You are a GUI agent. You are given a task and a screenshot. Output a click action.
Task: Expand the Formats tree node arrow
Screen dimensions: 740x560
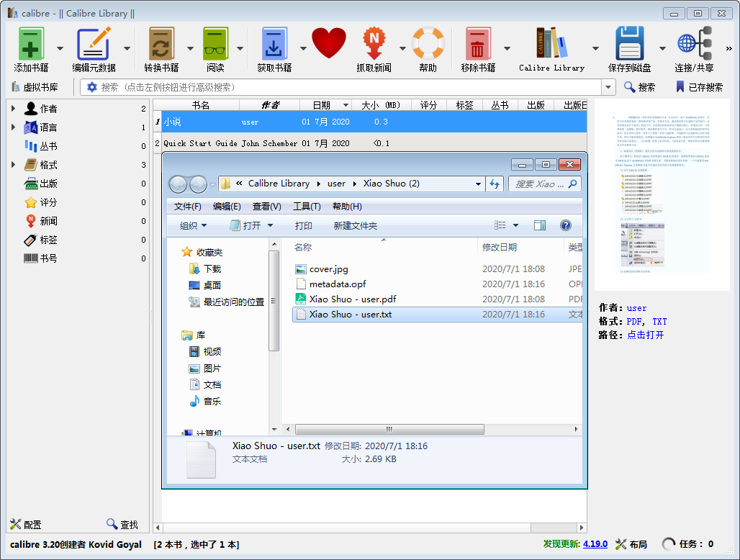[x=13, y=165]
